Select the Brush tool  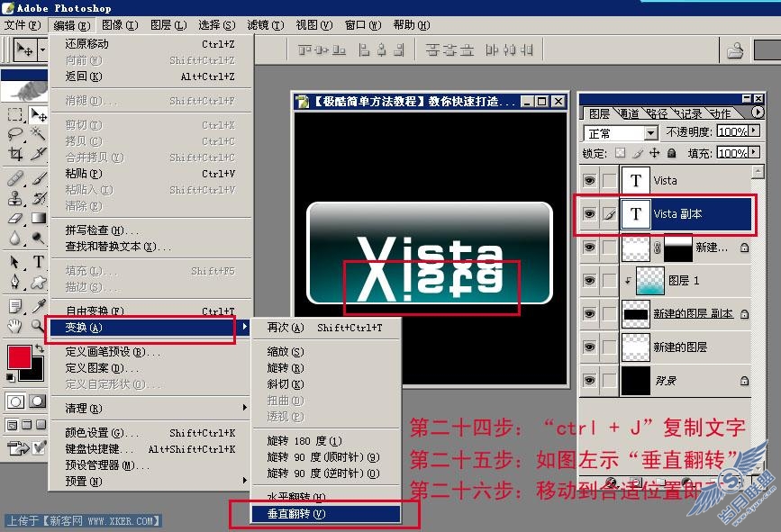(38, 178)
